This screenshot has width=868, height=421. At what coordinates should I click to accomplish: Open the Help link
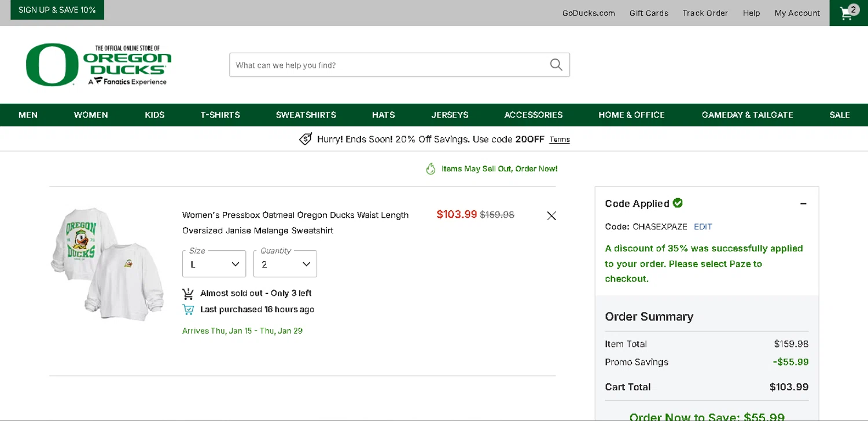(751, 13)
